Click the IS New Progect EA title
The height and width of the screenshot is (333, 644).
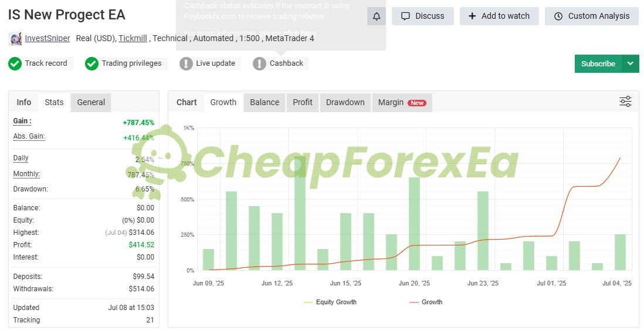66,15
